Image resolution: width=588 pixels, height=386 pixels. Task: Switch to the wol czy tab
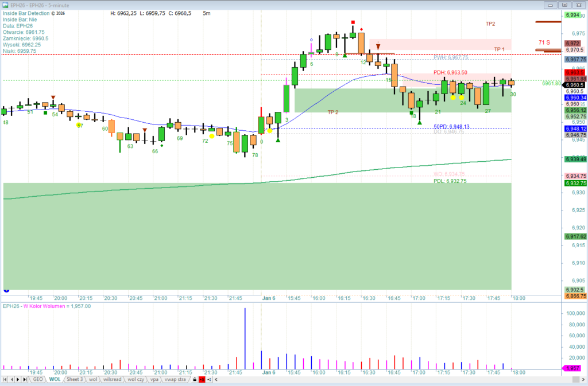pos(137,380)
